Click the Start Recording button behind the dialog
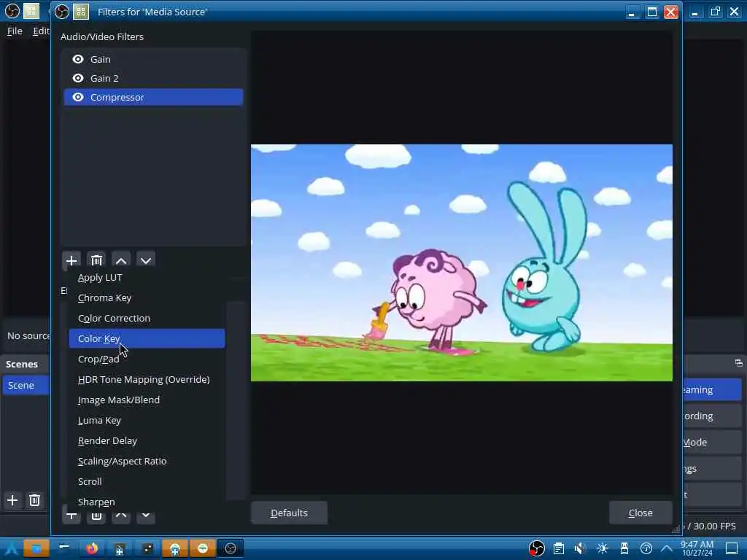This screenshot has height=560, width=747. 712,416
